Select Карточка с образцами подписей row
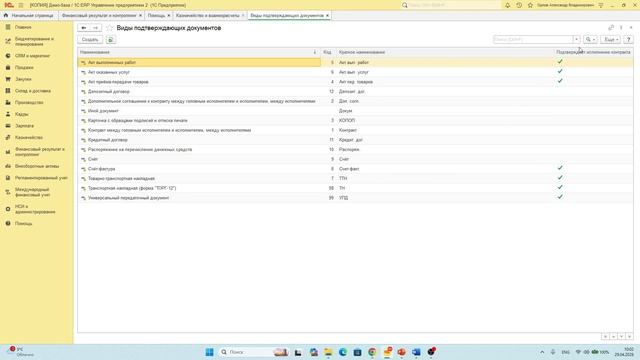The image size is (640, 360). (355, 120)
